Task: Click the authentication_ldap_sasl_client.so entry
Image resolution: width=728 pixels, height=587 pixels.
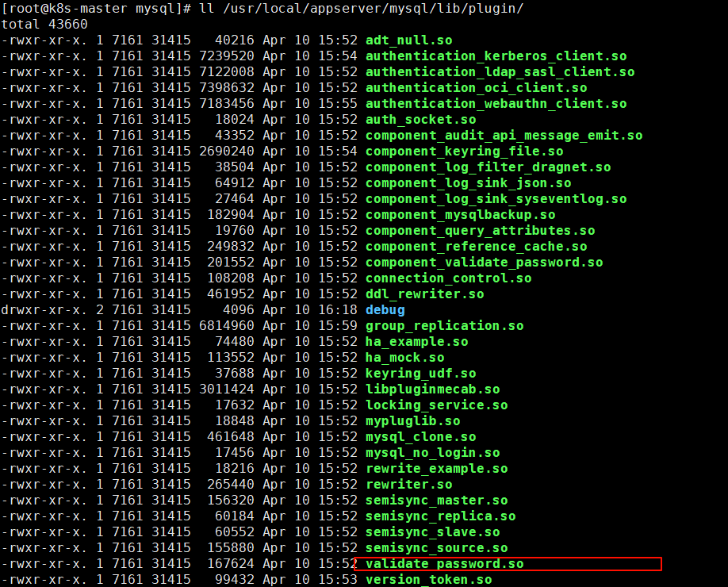Action: [x=500, y=72]
